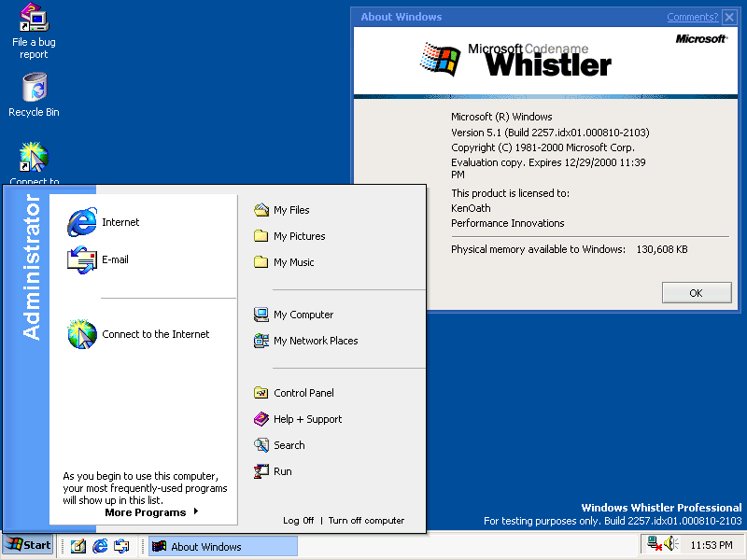Open the My Music folder icon

(261, 262)
